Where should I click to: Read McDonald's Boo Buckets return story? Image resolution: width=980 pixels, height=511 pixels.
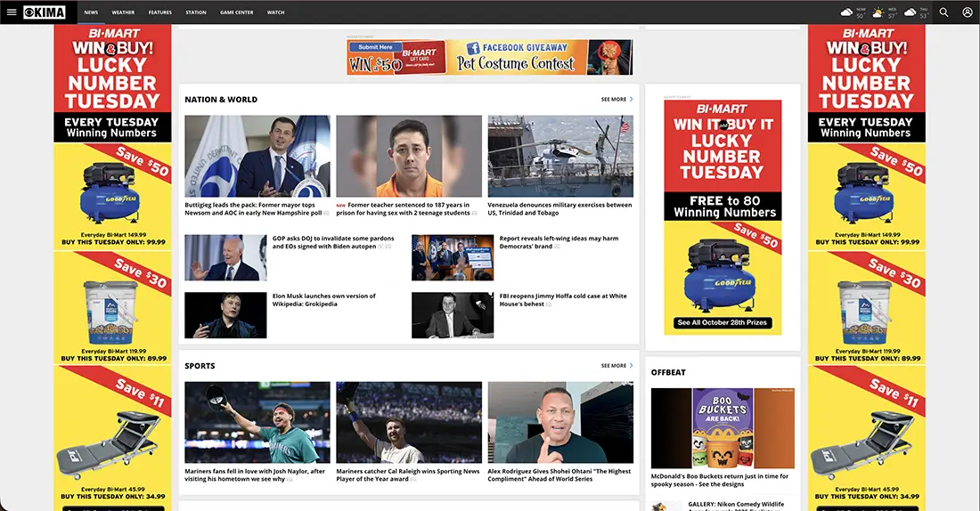719,480
